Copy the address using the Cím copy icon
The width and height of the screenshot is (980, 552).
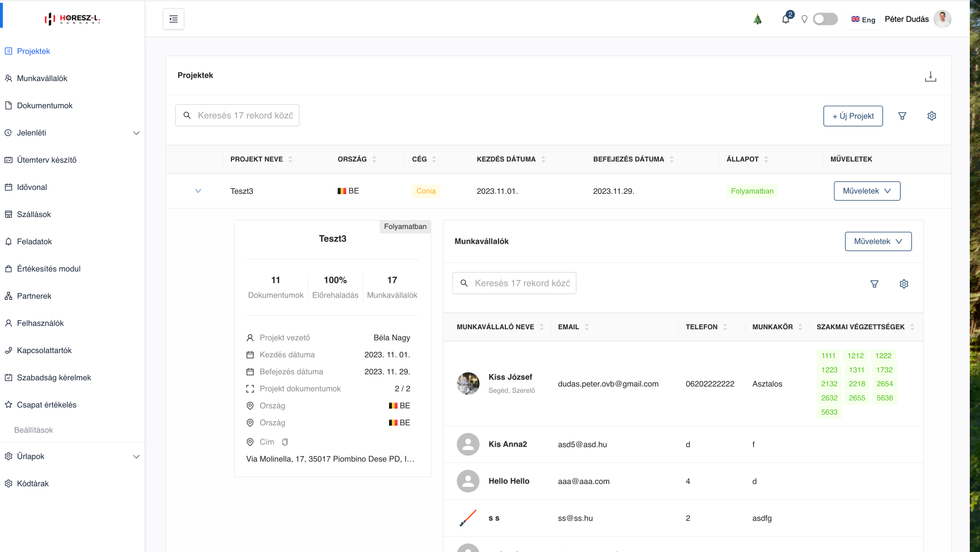285,442
